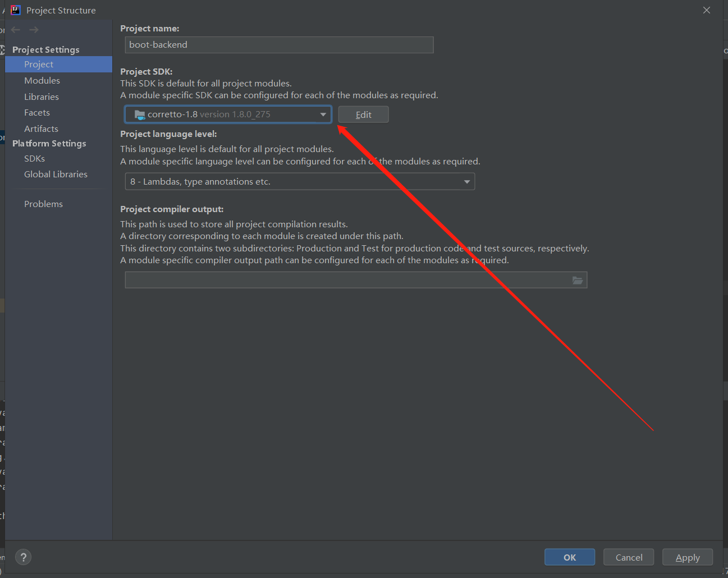
Task: Open SDKs under Platform Settings
Action: pyautogui.click(x=34, y=158)
